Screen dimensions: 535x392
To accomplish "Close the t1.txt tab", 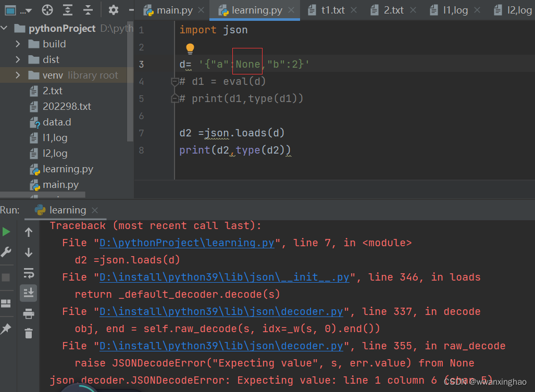I will click(x=354, y=10).
